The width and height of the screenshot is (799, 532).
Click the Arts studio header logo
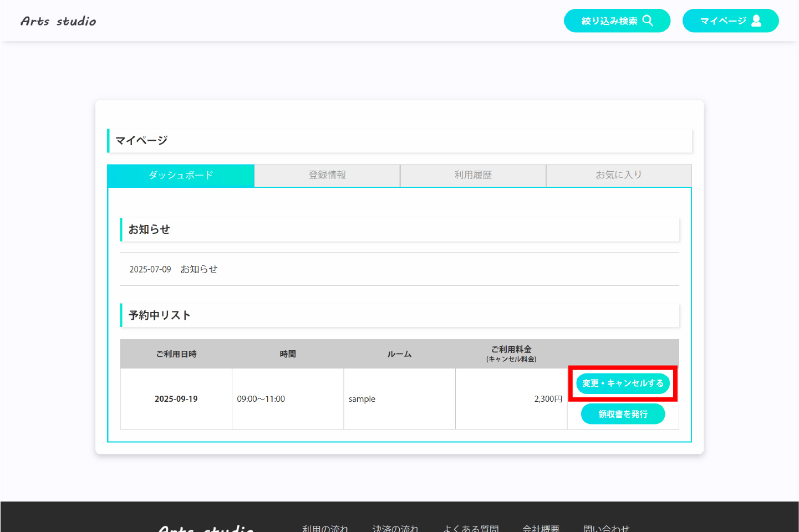point(58,21)
